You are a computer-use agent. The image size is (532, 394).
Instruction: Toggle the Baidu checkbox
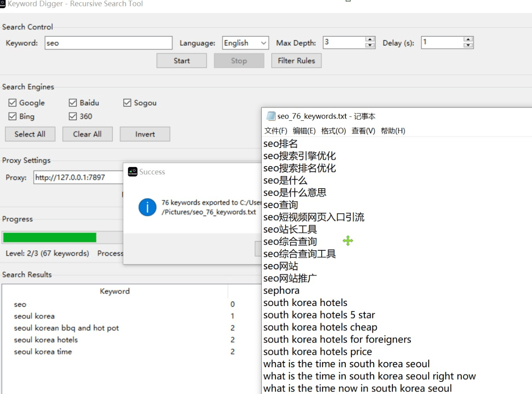coord(73,103)
